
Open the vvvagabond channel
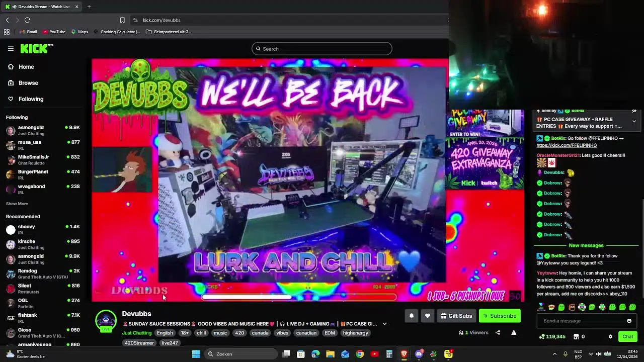(x=43, y=189)
